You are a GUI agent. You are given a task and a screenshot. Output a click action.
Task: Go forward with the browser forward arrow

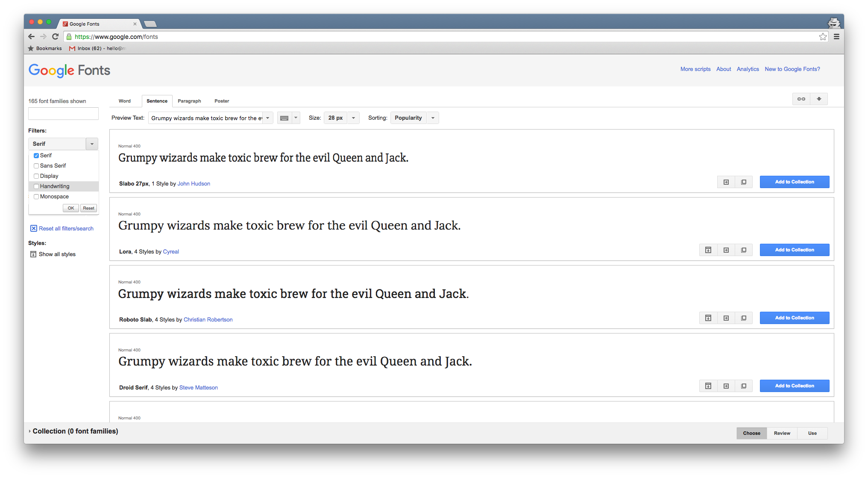click(43, 37)
